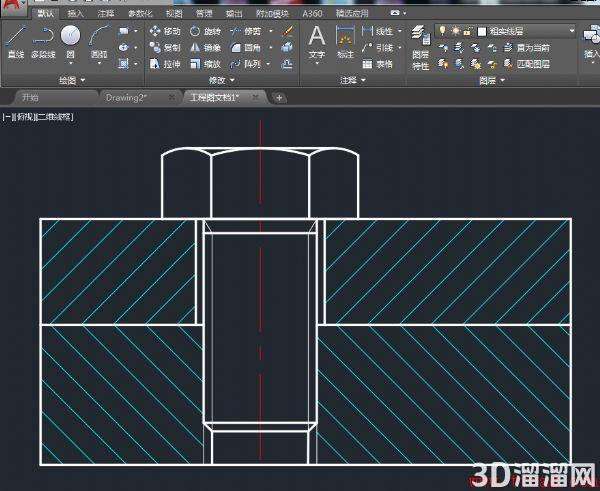Open the 线性 dimension dropdown arrow
Viewport: 600px width, 491px height.
[400, 31]
